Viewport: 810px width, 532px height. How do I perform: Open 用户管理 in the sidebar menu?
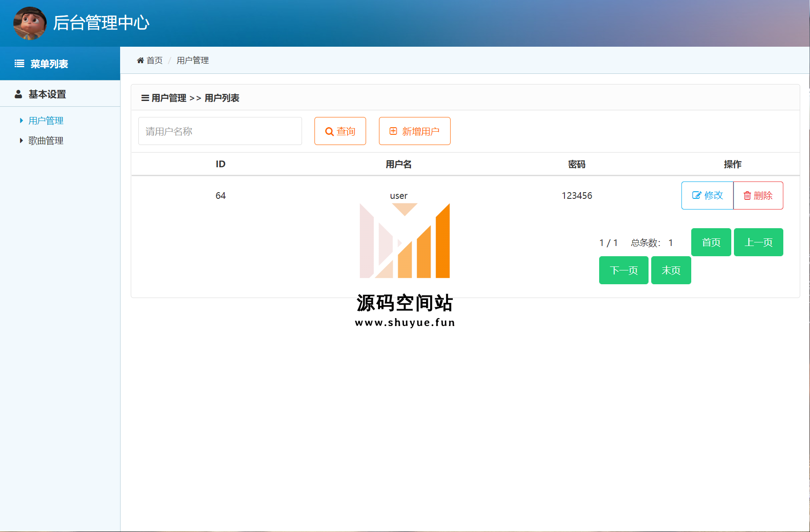tap(46, 121)
